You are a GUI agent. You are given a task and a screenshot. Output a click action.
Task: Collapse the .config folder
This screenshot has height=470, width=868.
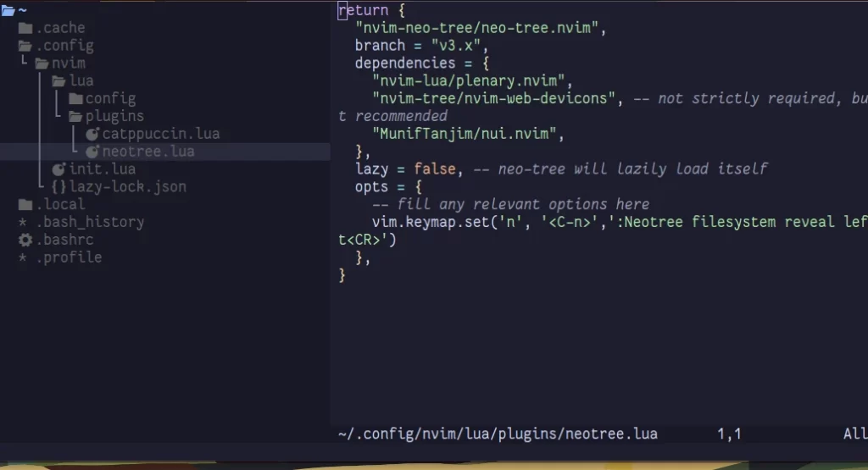click(x=64, y=46)
